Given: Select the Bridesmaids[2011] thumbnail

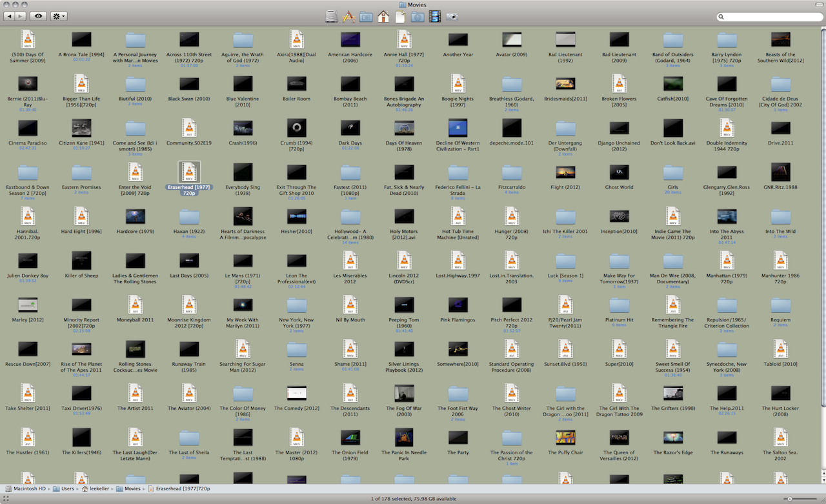Looking at the screenshot, I should (565, 83).
